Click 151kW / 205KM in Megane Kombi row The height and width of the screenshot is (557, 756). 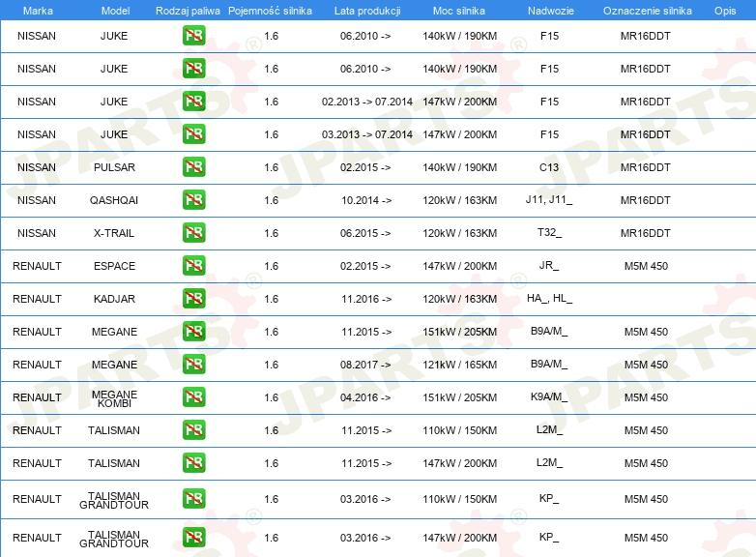point(460,397)
